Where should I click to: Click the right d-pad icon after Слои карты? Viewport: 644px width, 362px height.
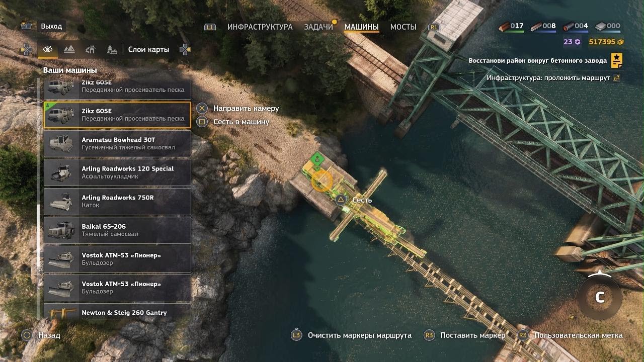[x=186, y=49]
